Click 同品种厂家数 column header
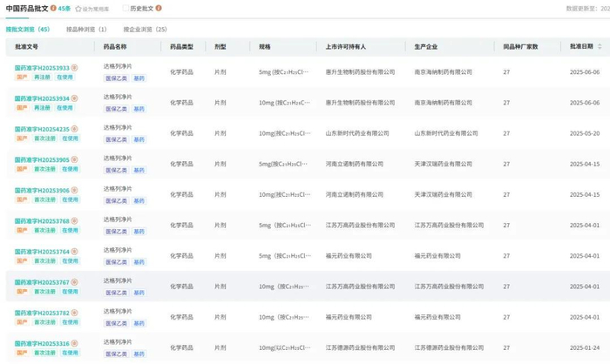Image resolution: width=610 pixels, height=364 pixels. click(520, 47)
